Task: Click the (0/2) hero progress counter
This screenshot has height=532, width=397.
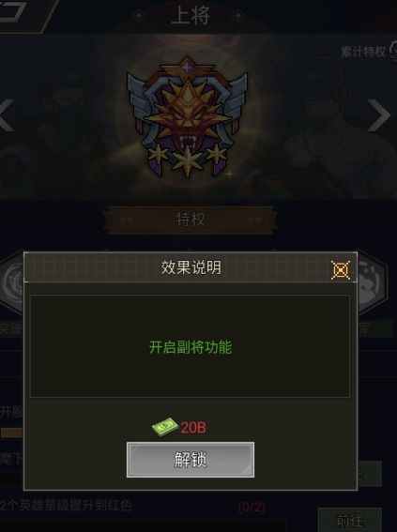Action: pyautogui.click(x=252, y=508)
